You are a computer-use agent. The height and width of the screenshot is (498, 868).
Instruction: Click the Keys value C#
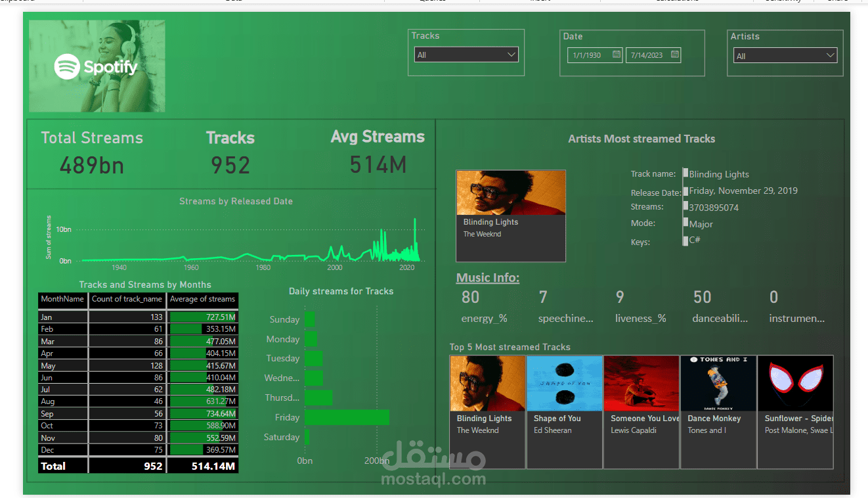click(x=695, y=240)
